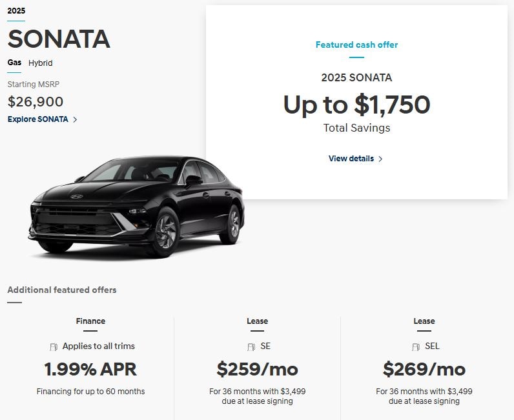Click the arrow after View details
This screenshot has width=514, height=420.
pos(380,159)
